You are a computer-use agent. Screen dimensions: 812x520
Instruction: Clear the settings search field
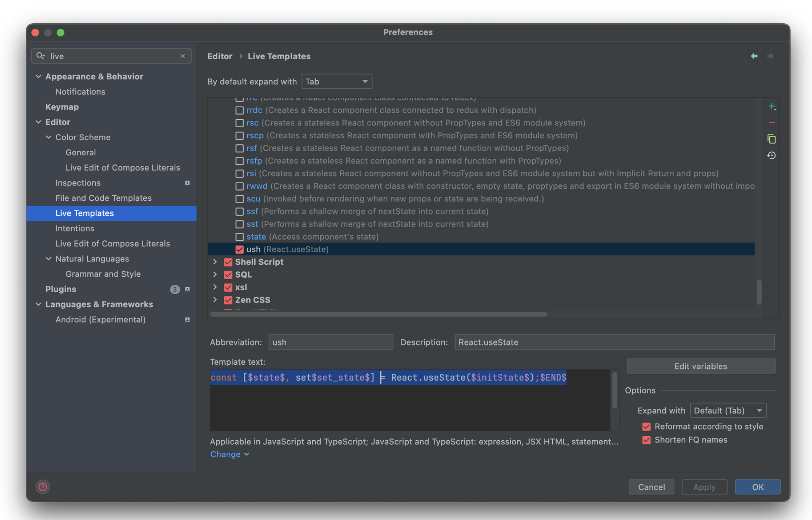[183, 56]
